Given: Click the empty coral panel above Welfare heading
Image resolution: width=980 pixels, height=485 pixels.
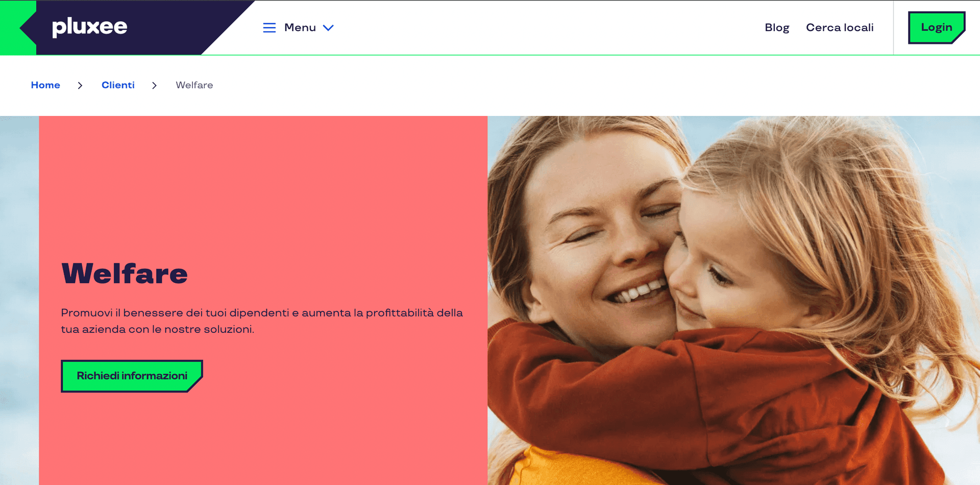Looking at the screenshot, I should (x=263, y=184).
